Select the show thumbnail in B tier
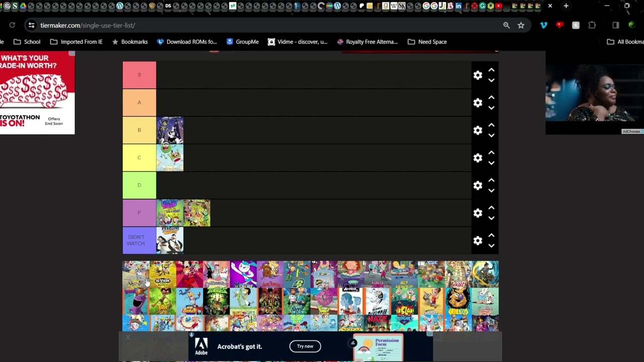Screen dimensions: 644x362 (170, 130)
